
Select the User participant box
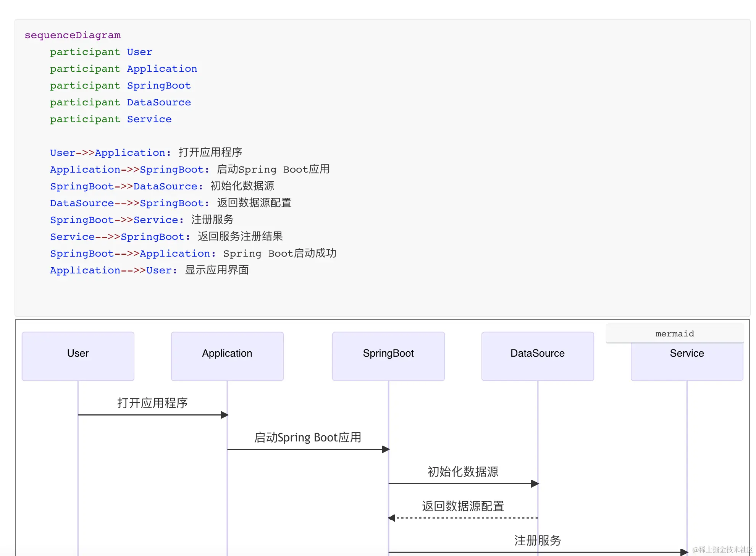coord(78,356)
